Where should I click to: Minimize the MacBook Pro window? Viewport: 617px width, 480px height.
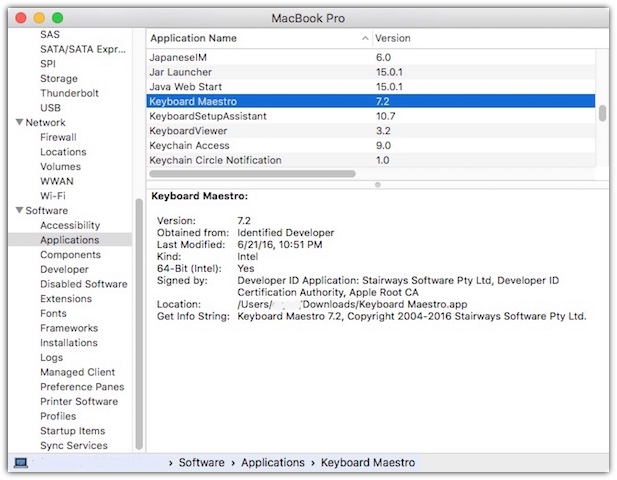39,18
